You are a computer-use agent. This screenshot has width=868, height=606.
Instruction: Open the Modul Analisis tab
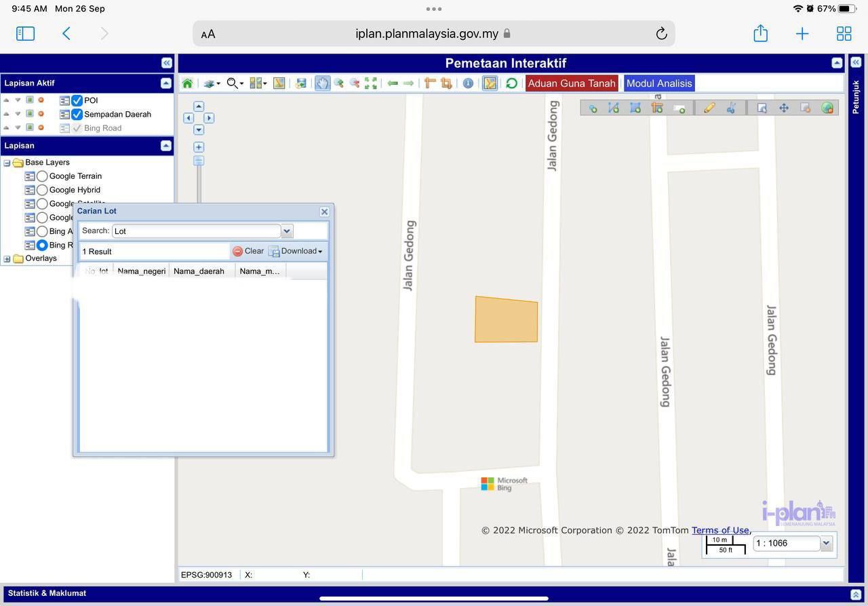pyautogui.click(x=659, y=83)
